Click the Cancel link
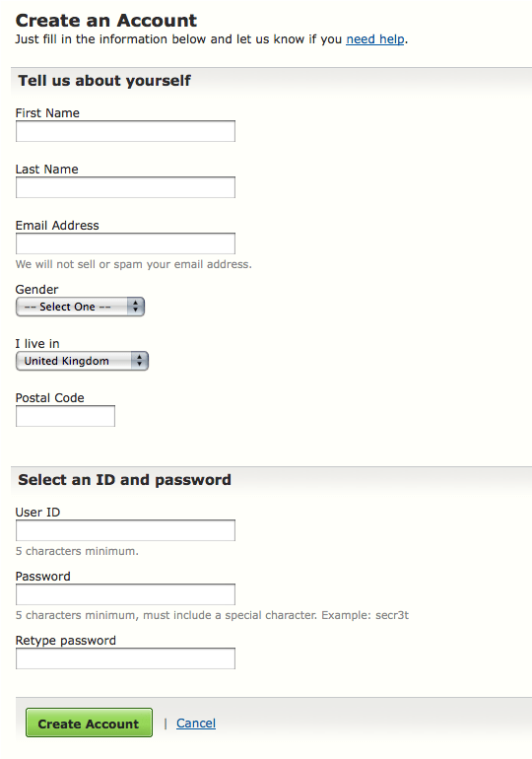The image size is (532, 759). pos(196,724)
